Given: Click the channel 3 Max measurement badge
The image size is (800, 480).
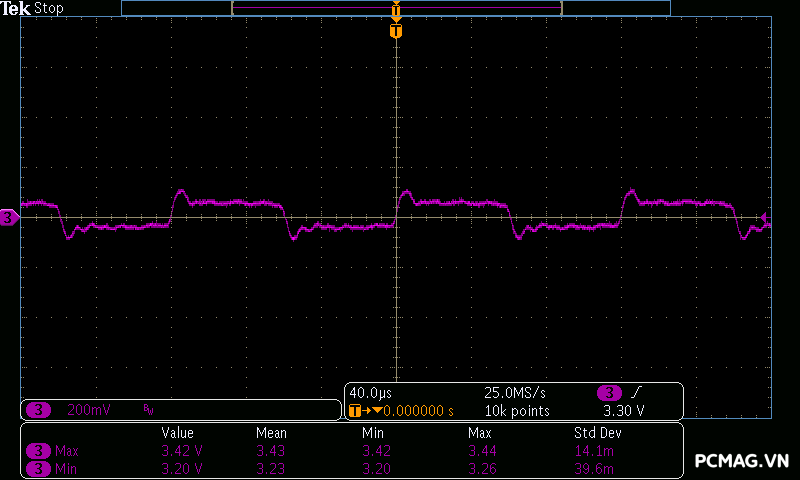Looking at the screenshot, I should 38,451.
